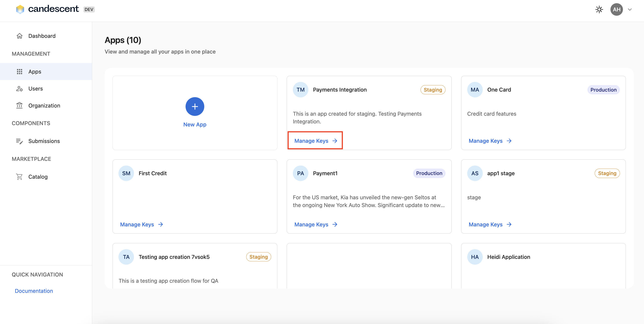Click the New App text link

coord(195,124)
